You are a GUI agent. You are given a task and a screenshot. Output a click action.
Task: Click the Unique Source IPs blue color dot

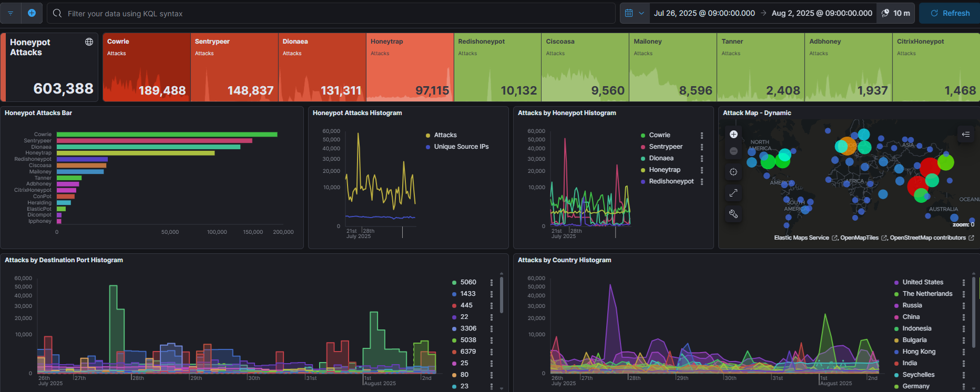point(428,147)
